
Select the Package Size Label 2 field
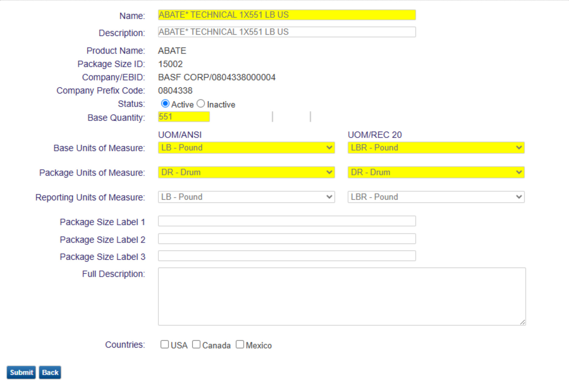click(x=286, y=239)
